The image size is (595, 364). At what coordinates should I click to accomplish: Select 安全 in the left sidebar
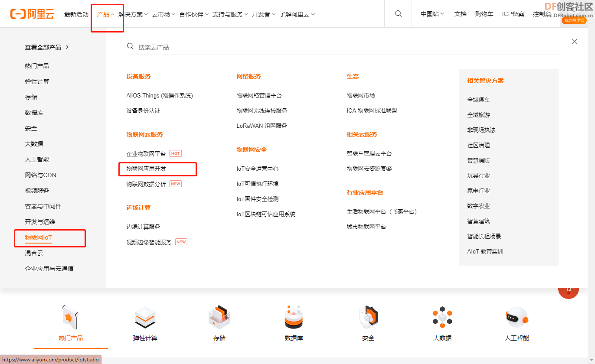click(31, 128)
